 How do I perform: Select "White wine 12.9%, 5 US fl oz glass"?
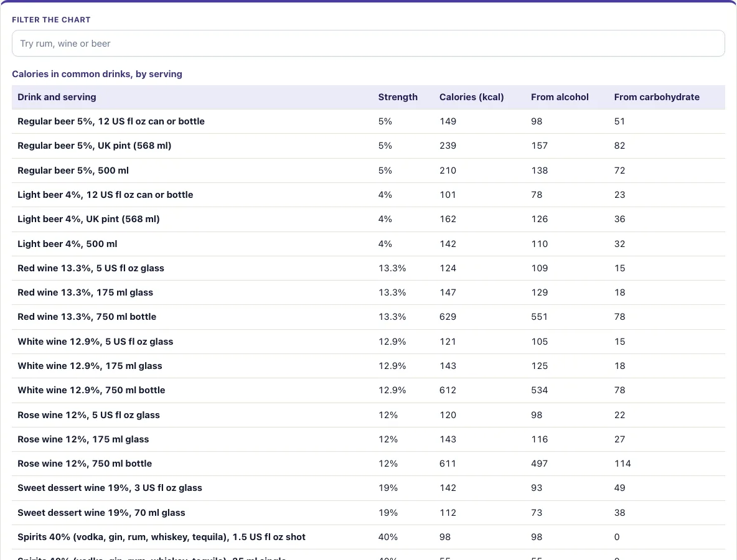point(95,342)
